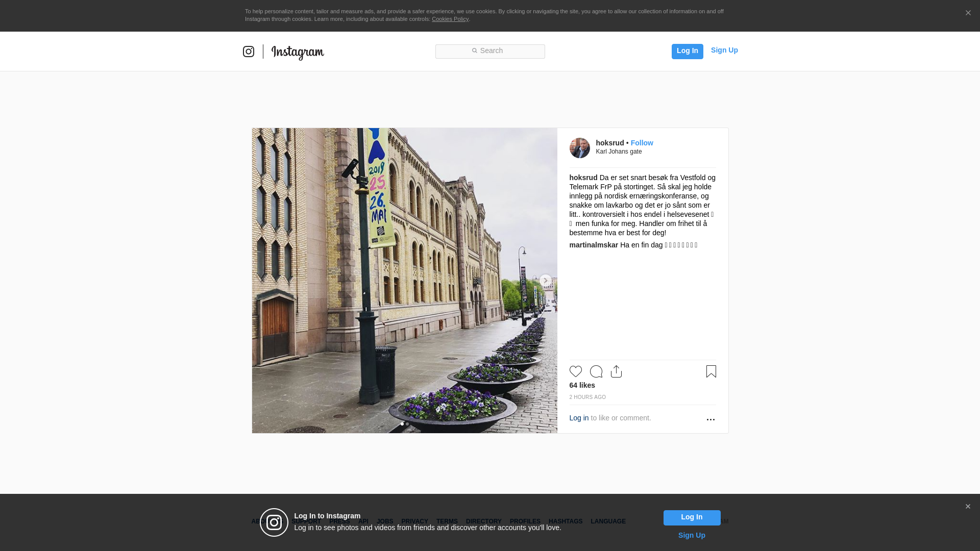Follow the hoksrud account
The image size is (980, 551).
pos(642,143)
